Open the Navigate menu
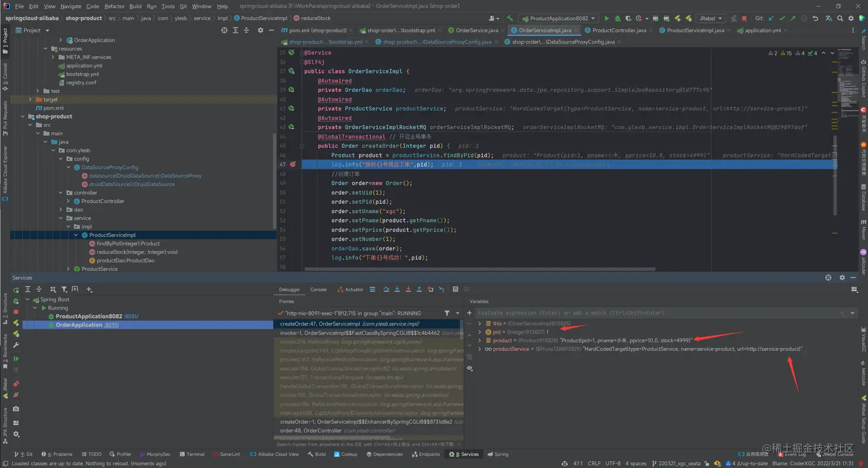This screenshot has width=868, height=468. 71,6
